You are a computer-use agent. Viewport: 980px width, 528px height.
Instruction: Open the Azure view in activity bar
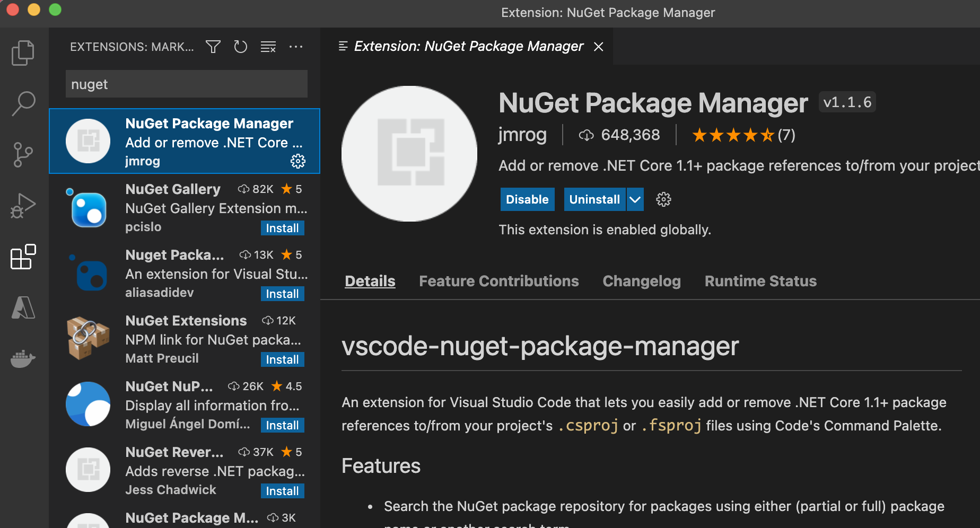tap(23, 307)
